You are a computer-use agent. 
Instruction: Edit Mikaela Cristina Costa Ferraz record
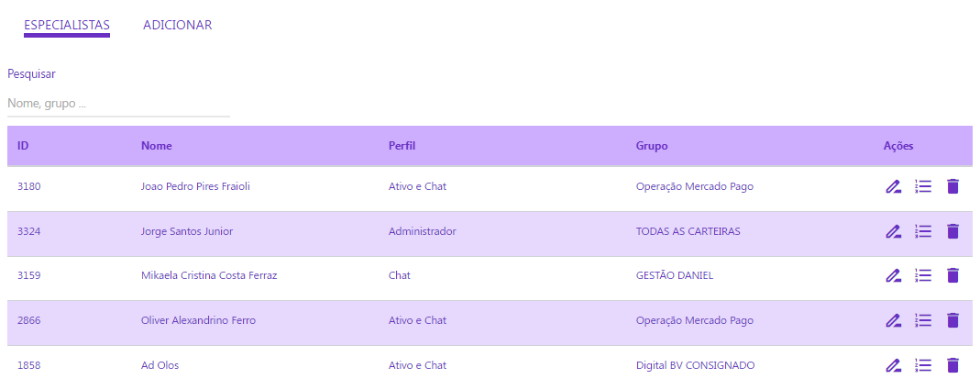point(893,275)
